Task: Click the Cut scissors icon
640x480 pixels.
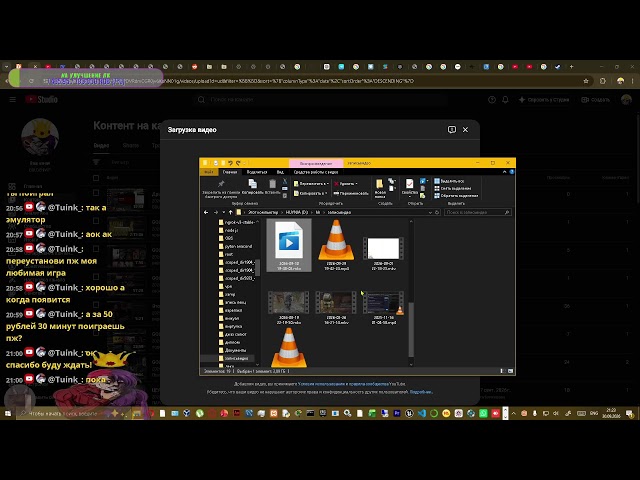Action: click(285, 181)
